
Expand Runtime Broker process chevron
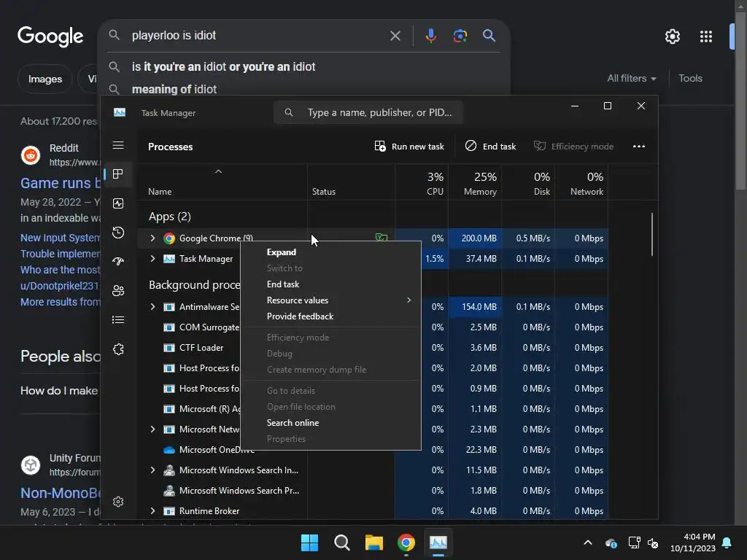coord(153,511)
